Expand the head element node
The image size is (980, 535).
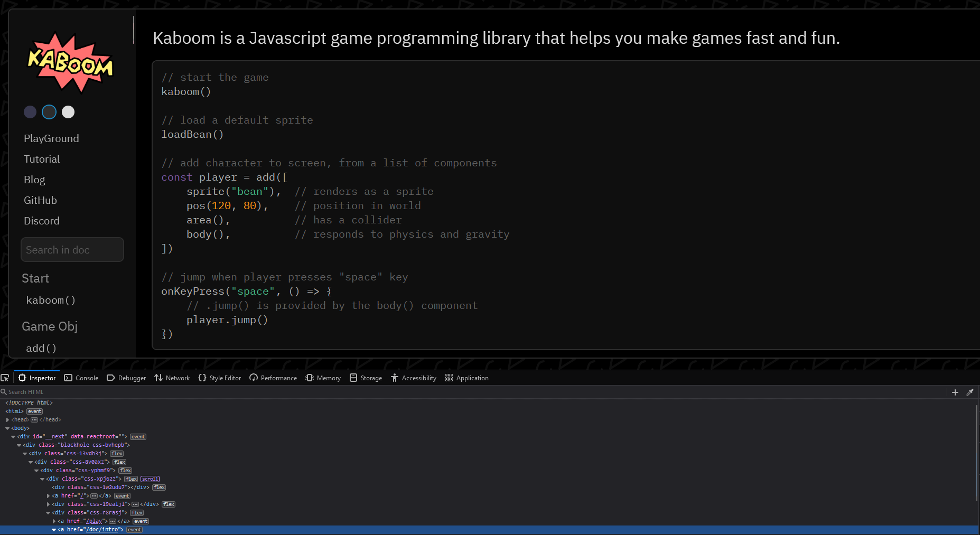click(7, 420)
